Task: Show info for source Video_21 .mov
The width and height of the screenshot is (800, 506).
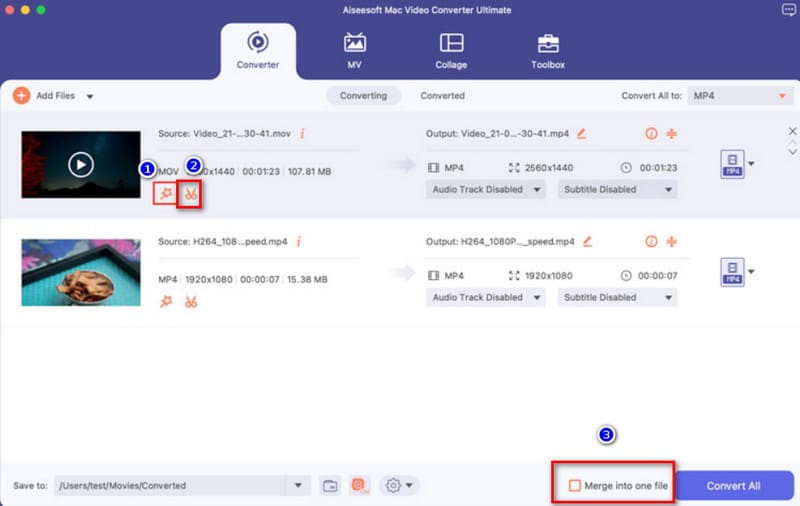Action: 302,134
